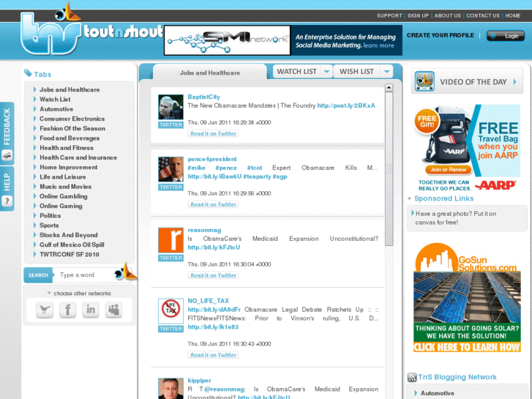
Task: Open the WISH LIST tab
Action: click(x=356, y=72)
